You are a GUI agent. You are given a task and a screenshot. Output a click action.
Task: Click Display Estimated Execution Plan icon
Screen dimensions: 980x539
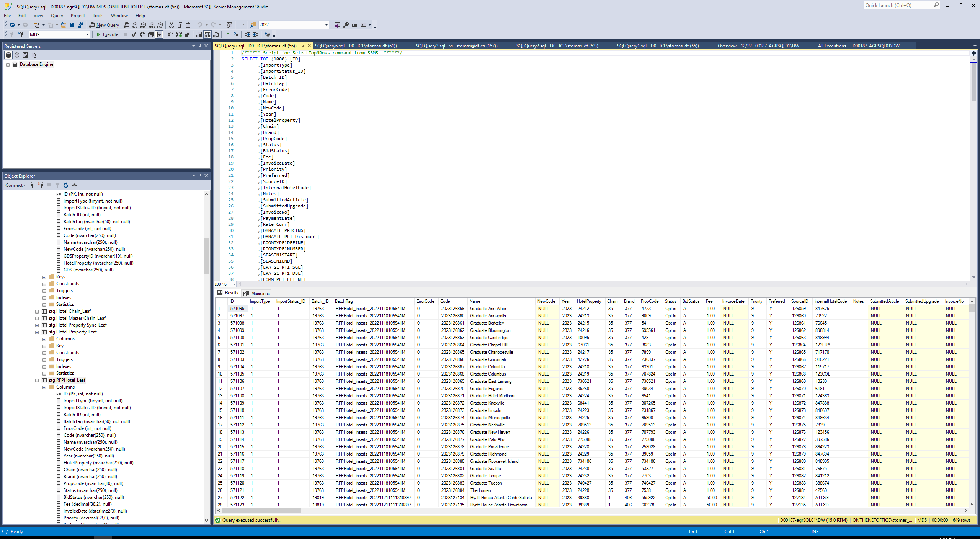pyautogui.click(x=142, y=34)
